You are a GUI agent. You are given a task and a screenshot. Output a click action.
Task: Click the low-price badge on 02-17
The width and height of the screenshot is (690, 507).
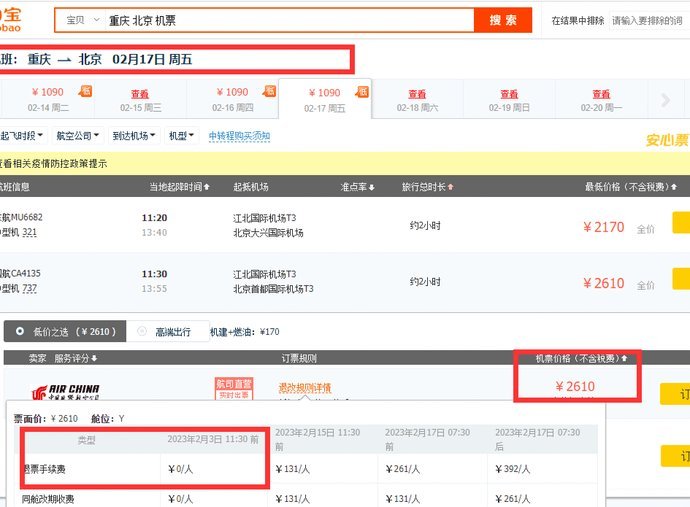362,92
